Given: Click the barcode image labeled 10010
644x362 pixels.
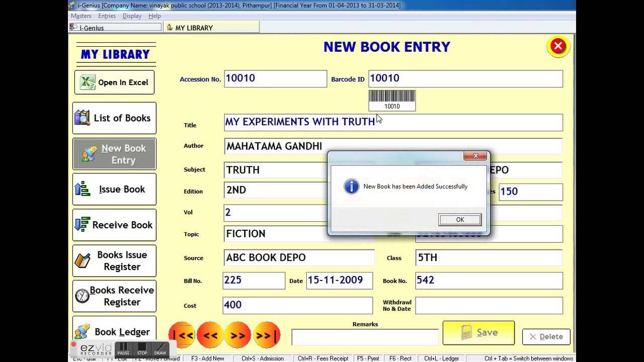Looking at the screenshot, I should click(392, 100).
